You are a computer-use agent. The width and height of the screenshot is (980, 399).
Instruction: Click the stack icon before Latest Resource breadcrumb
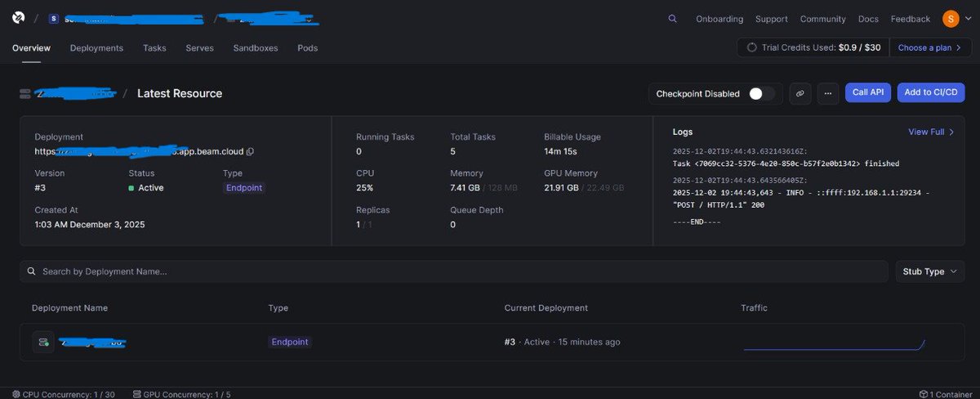25,94
